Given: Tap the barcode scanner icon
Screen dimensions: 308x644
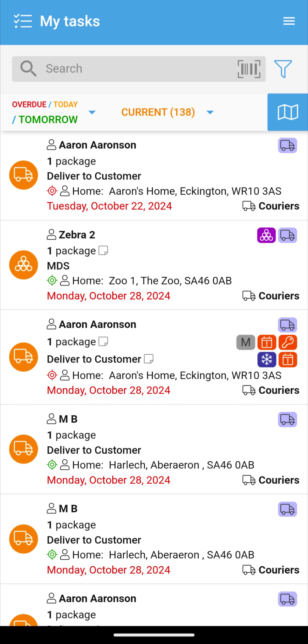Looking at the screenshot, I should pos(249,69).
